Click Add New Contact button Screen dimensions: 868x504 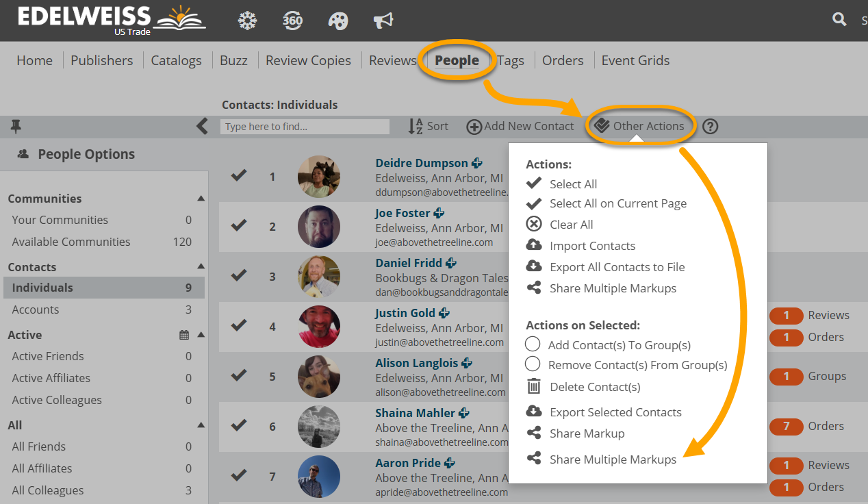[520, 126]
